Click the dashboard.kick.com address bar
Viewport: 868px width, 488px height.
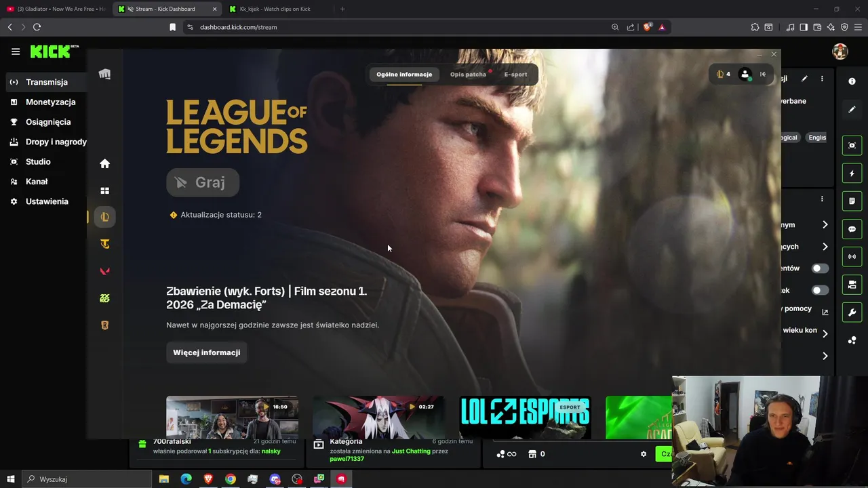(400, 27)
